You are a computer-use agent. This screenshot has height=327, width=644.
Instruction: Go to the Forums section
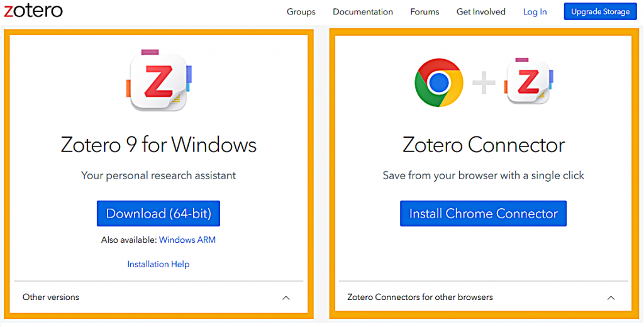click(425, 11)
